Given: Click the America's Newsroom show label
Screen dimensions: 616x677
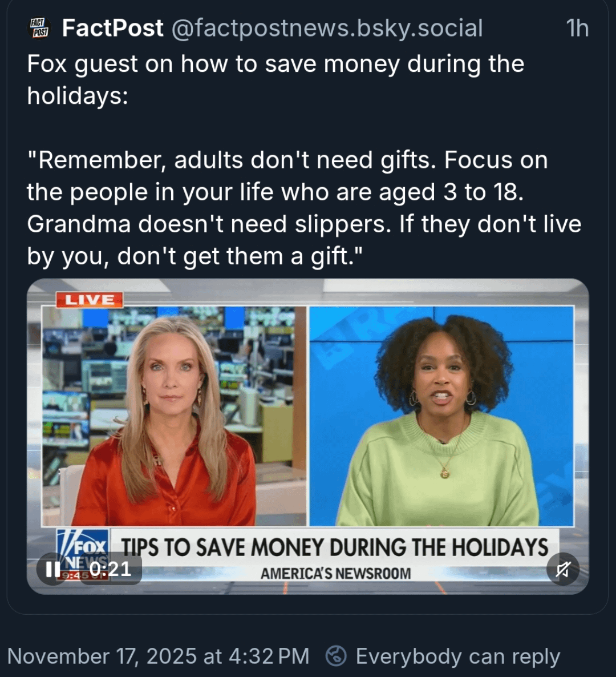Looking at the screenshot, I should coord(335,574).
